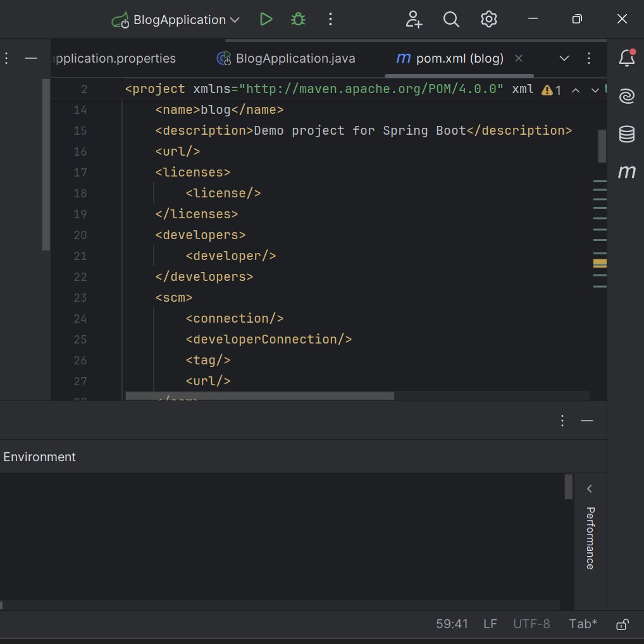Click line number 17 in gutter
The image size is (644, 644).
[x=80, y=172]
